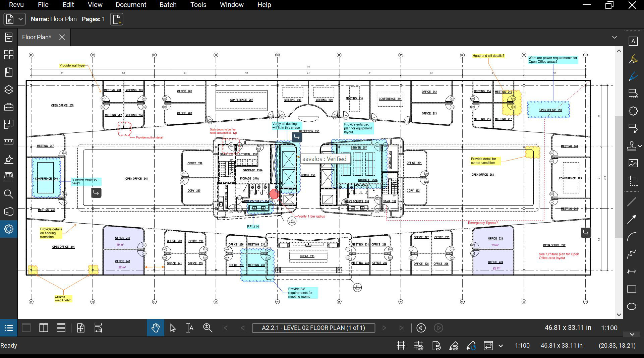The height and width of the screenshot is (358, 644).
Task: Open the Thumbnails panel
Action: coord(9,55)
